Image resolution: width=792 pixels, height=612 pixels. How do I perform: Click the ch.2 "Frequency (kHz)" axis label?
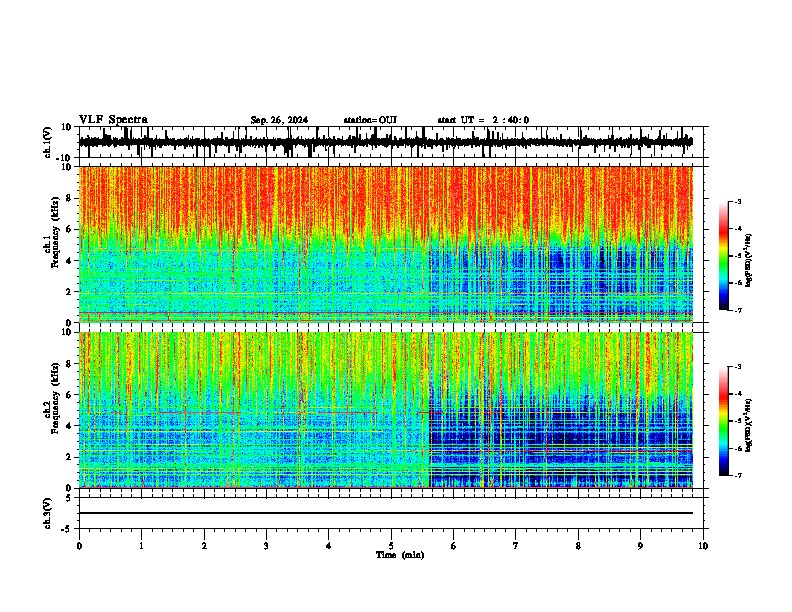coord(55,398)
